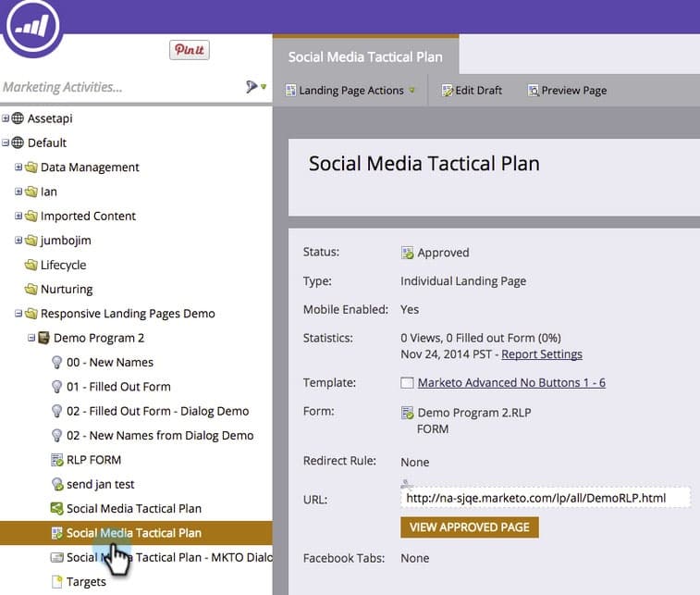
Task: Click the template icon beside Marketo Advanced
Action: [x=407, y=383]
